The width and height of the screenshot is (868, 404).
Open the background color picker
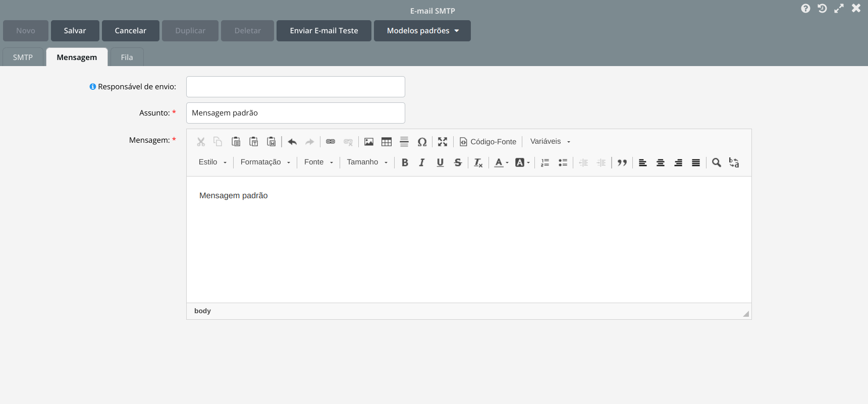pos(522,162)
